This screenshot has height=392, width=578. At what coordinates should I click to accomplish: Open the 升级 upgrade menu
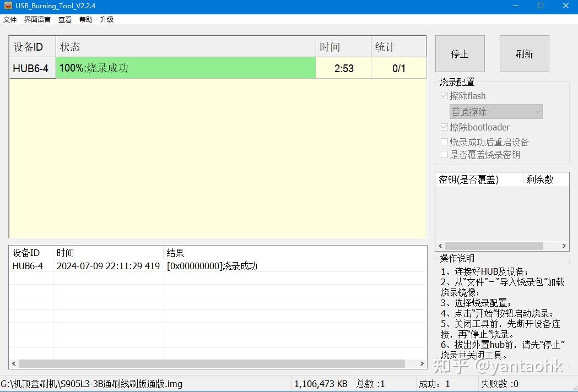[x=106, y=19]
